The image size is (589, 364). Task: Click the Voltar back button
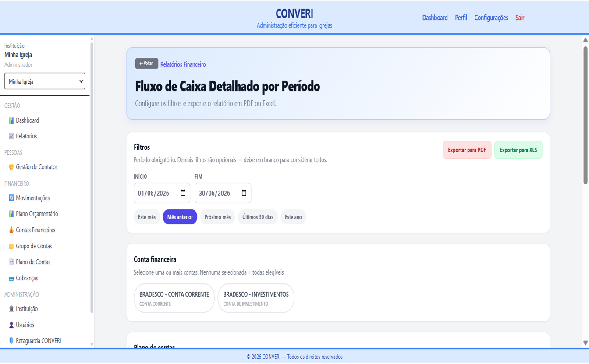[146, 64]
